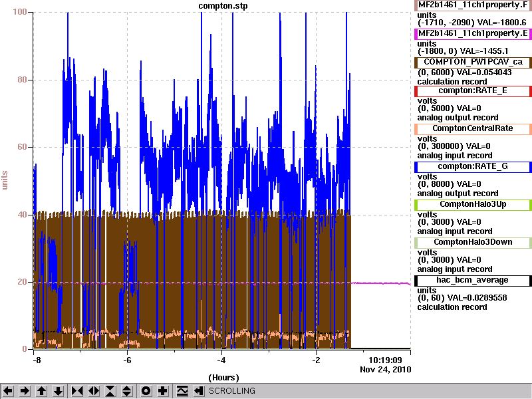532x399 pixels.
Task: Click the plus icon in the toolbar
Action: point(162,391)
